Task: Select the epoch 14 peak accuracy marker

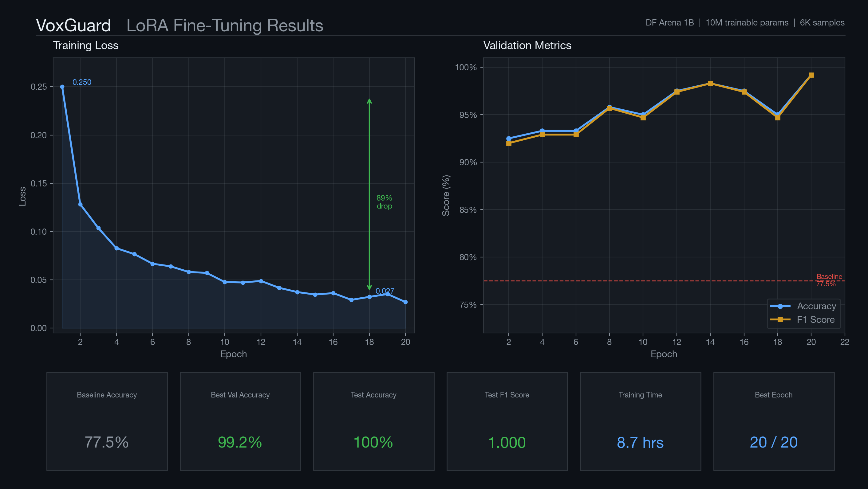Action: click(x=710, y=83)
